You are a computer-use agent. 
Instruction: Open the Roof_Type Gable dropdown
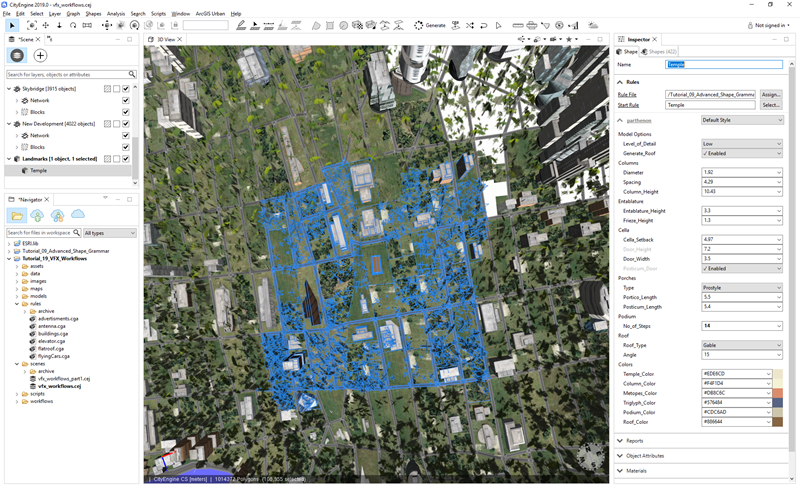(x=742, y=345)
